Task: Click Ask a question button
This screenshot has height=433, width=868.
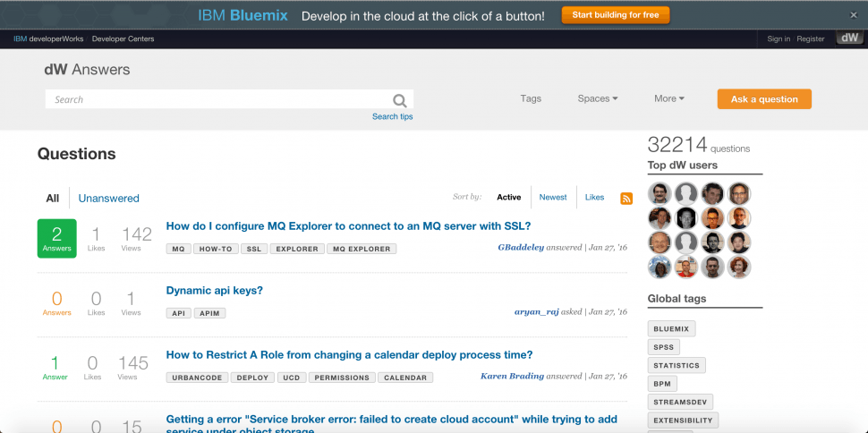Action: click(x=764, y=99)
